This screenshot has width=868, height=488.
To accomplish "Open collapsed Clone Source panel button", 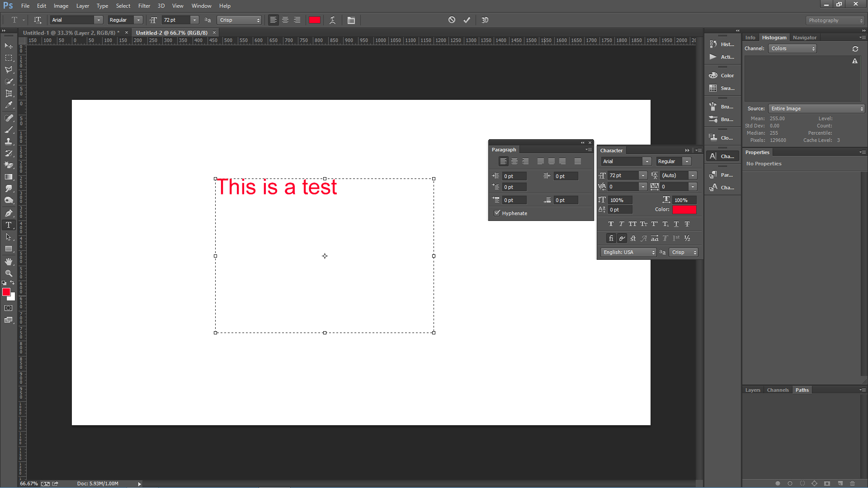I will pos(722,138).
